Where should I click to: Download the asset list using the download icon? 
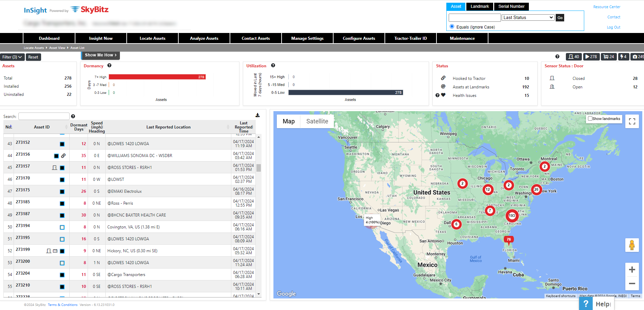coord(257,115)
